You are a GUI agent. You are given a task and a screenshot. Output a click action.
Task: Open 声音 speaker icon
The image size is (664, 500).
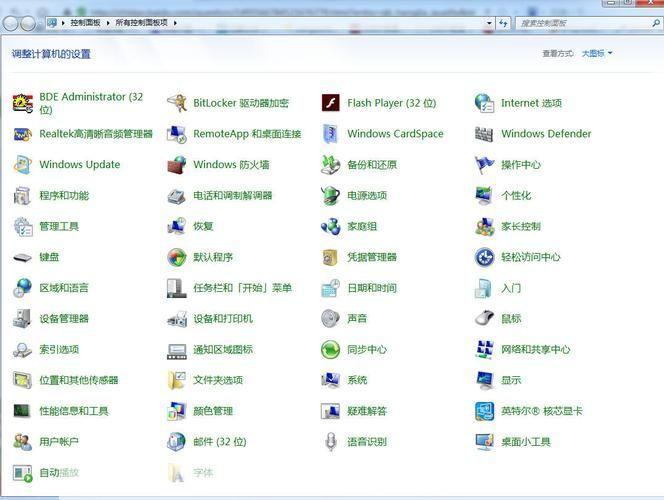click(x=331, y=319)
